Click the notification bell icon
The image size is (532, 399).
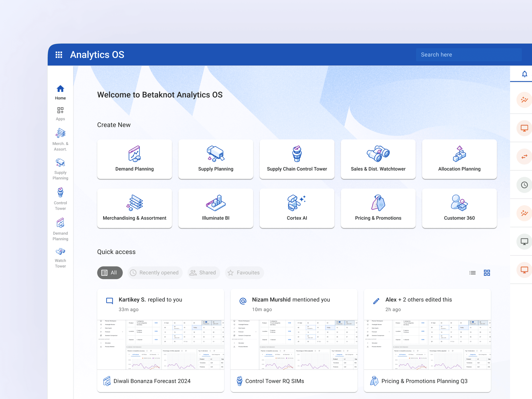point(524,74)
